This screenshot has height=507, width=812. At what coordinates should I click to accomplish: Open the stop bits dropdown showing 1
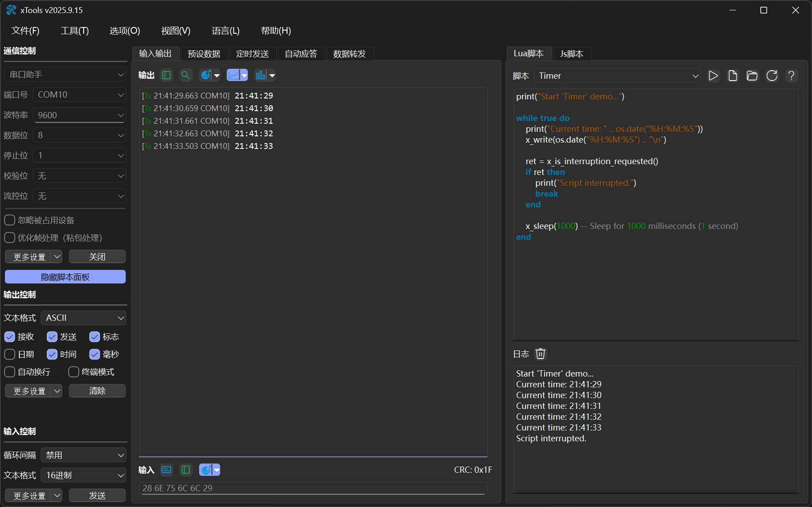point(80,156)
